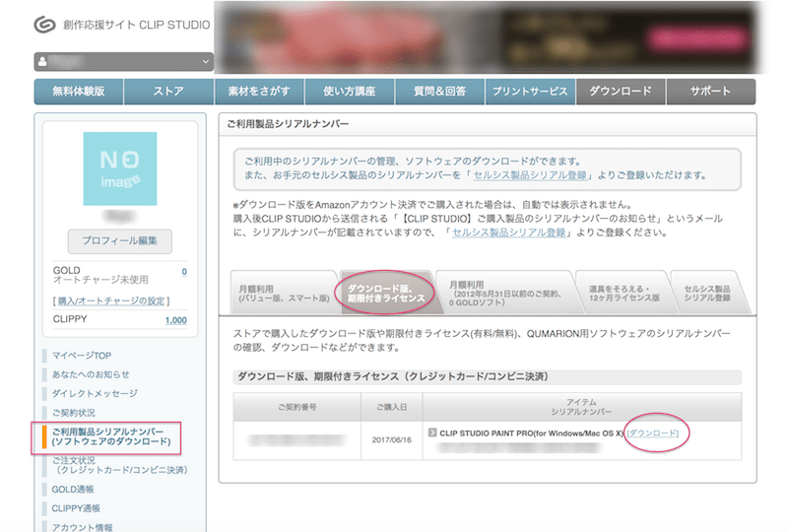788x532 pixels.
Task: Click the ご契約番号 column header
Action: 297,407
